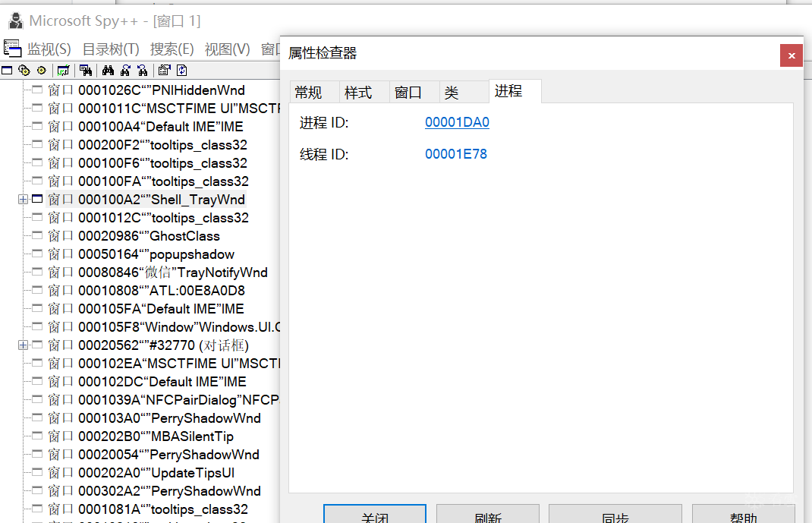
Task: Select row 00020054 PerryShadowWnd
Action: [154, 454]
